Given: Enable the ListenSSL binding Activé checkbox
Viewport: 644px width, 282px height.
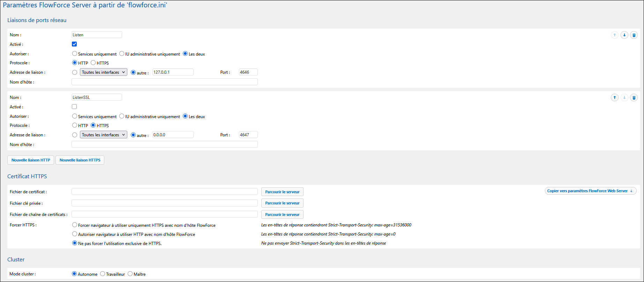Looking at the screenshot, I should (x=74, y=107).
